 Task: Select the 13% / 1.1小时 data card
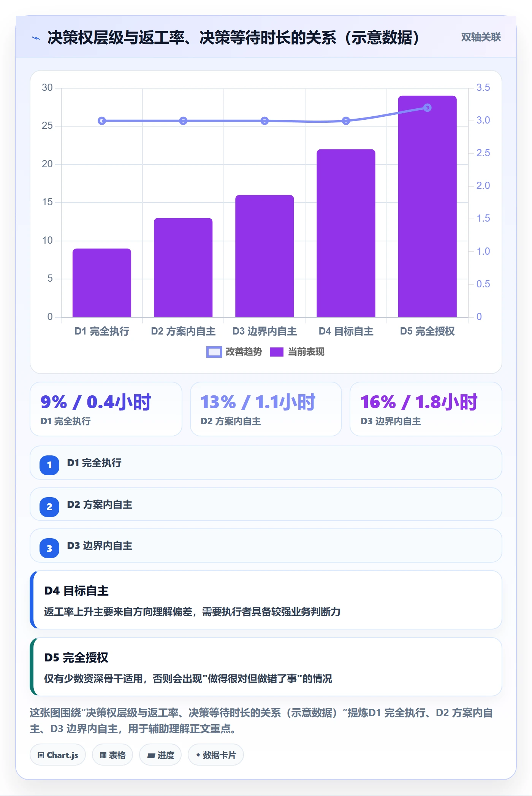click(x=266, y=409)
